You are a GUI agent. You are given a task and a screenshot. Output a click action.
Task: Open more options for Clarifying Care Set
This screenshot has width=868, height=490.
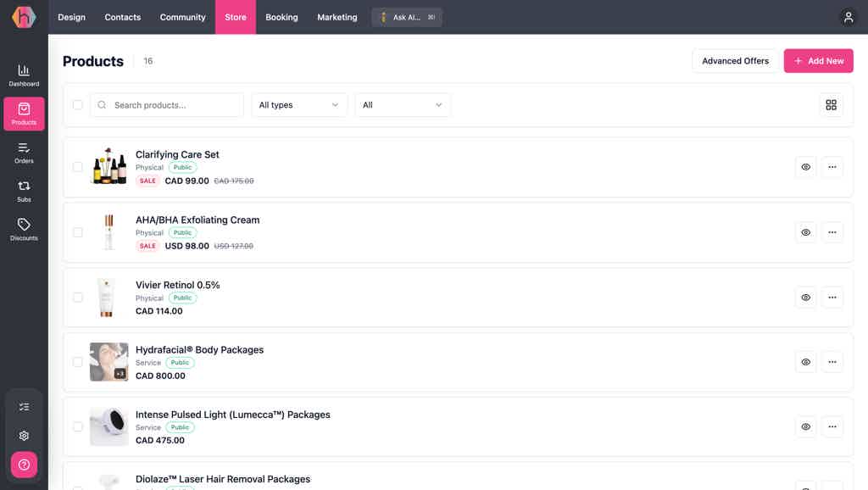832,167
